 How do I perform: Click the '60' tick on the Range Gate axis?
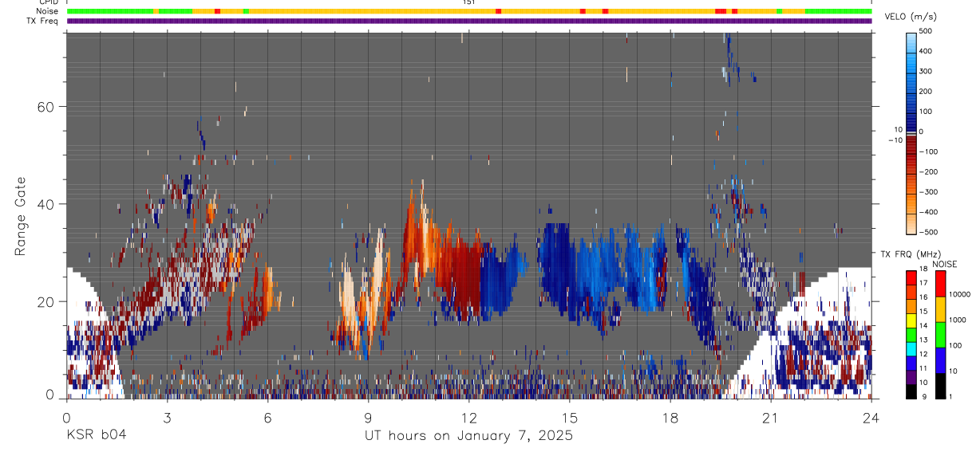point(46,107)
